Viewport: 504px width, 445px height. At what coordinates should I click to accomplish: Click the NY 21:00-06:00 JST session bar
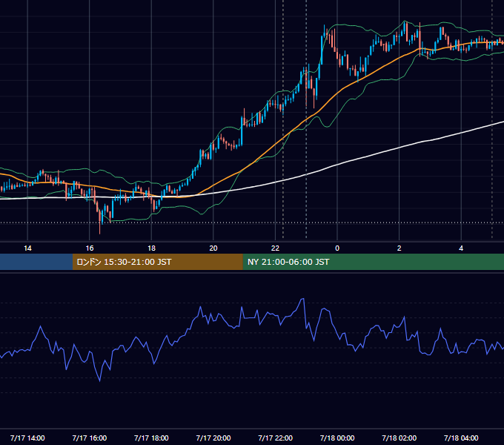(373, 262)
